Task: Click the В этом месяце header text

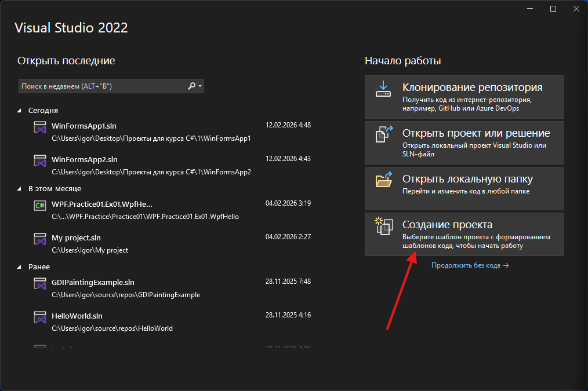Action: coord(55,189)
